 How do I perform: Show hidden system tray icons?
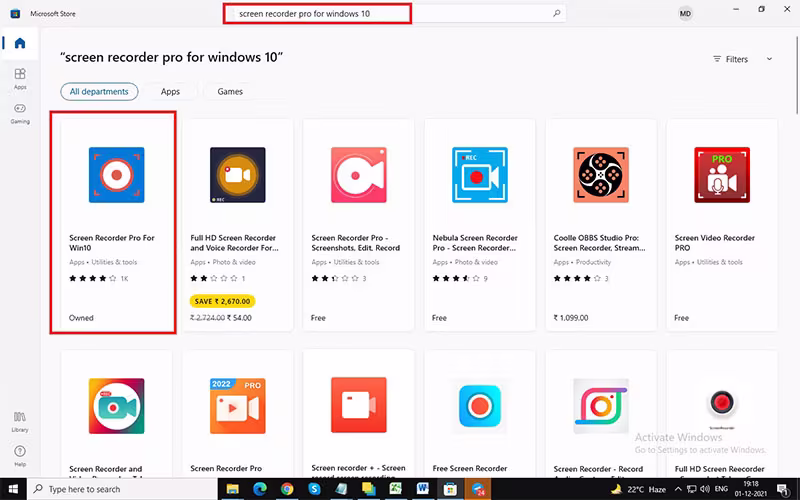point(678,489)
